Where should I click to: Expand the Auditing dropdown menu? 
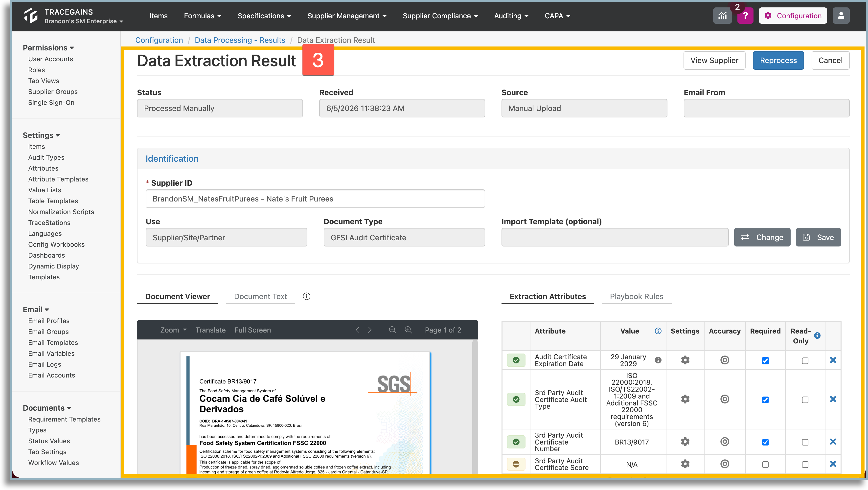tap(511, 16)
